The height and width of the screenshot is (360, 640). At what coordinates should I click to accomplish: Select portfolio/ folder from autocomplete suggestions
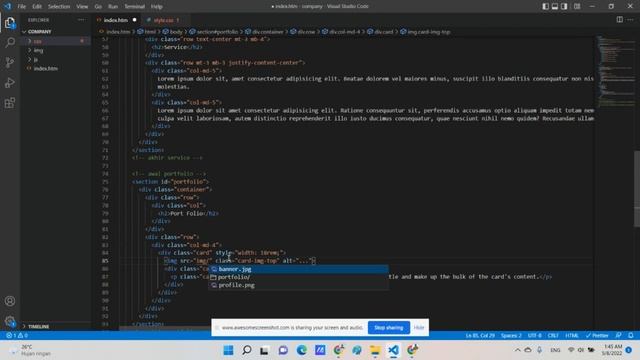[x=298, y=277]
